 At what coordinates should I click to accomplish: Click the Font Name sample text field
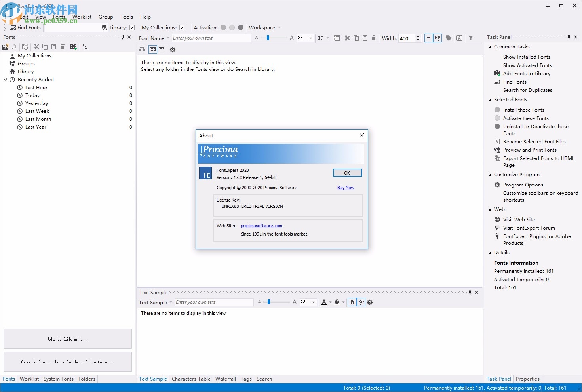[211, 38]
